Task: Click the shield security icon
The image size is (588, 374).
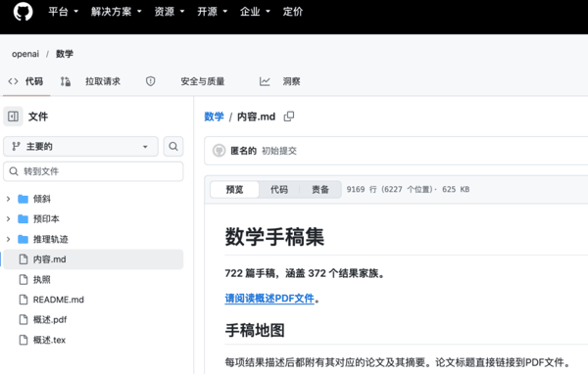Action: coord(150,81)
